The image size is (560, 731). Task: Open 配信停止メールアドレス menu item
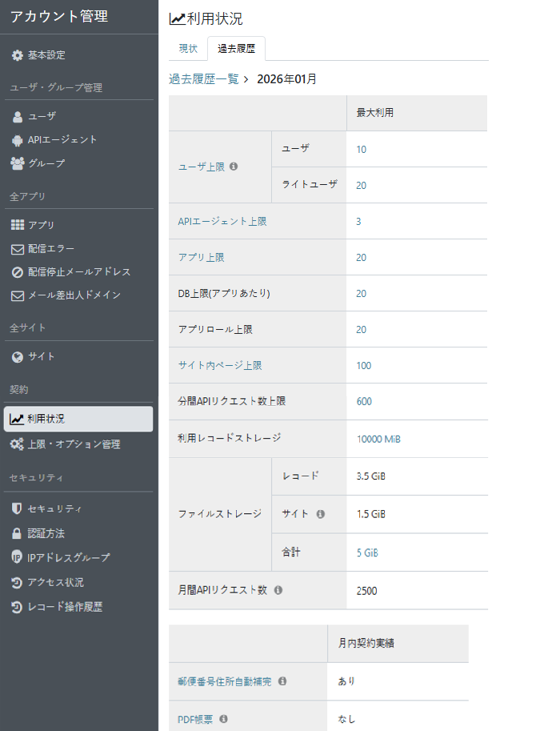pos(78,271)
